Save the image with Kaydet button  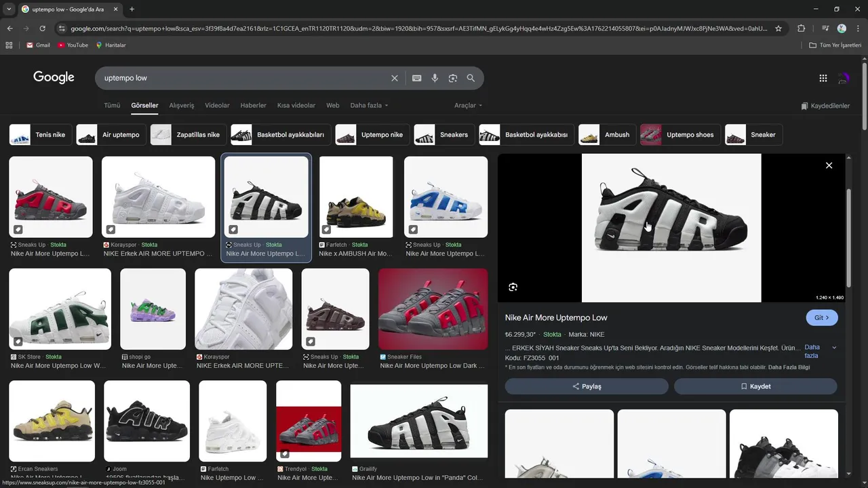[755, 386]
